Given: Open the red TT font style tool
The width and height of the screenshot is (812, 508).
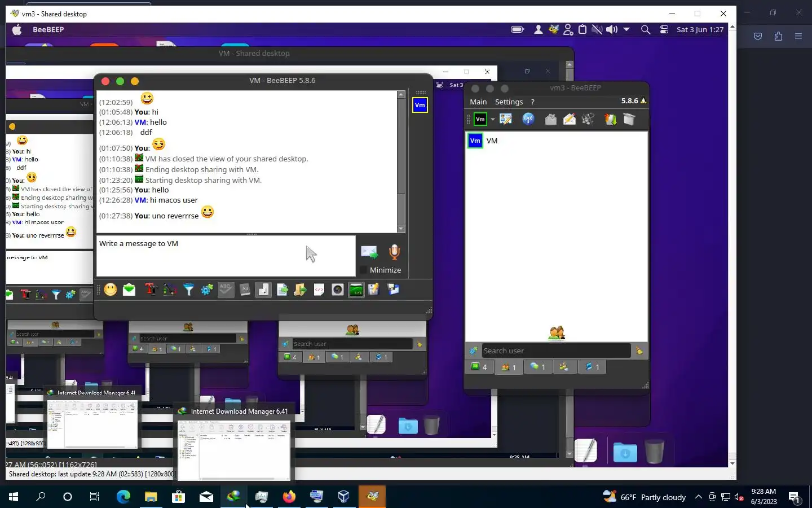Looking at the screenshot, I should pyautogui.click(x=151, y=290).
